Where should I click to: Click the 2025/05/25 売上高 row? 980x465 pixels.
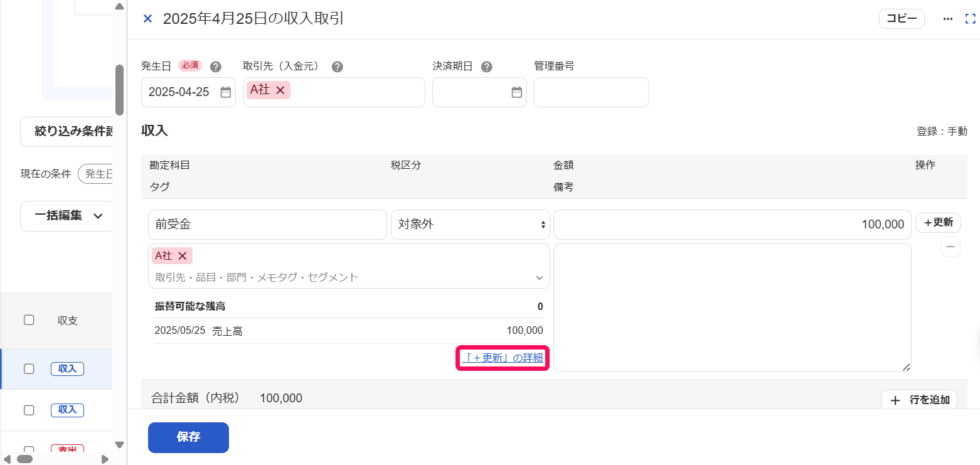point(349,331)
